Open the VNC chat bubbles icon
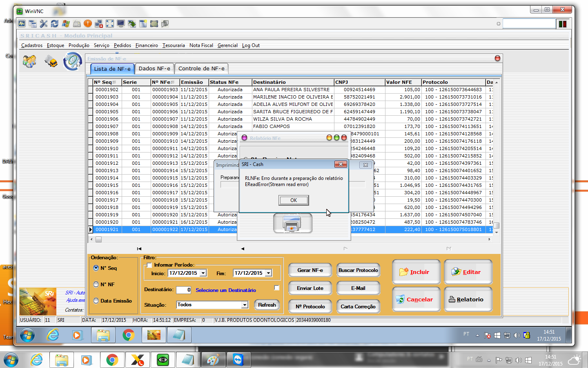This screenshot has width=588, height=368. 165,24
